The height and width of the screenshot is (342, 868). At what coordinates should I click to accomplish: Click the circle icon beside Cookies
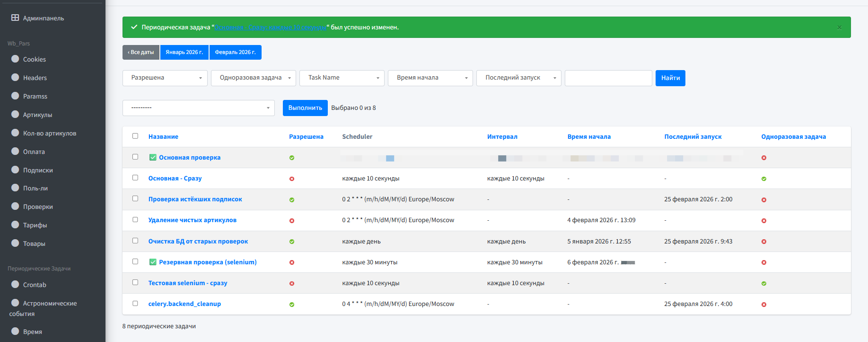pos(15,59)
